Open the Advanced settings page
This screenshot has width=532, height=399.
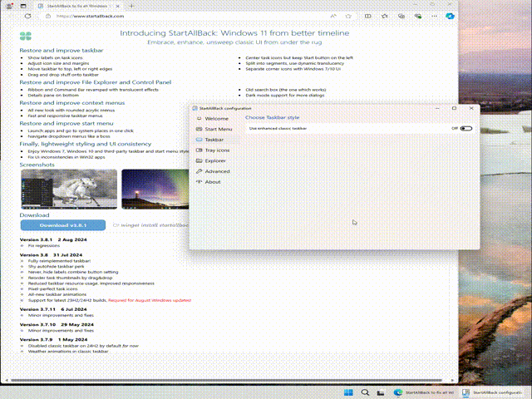pos(213,171)
